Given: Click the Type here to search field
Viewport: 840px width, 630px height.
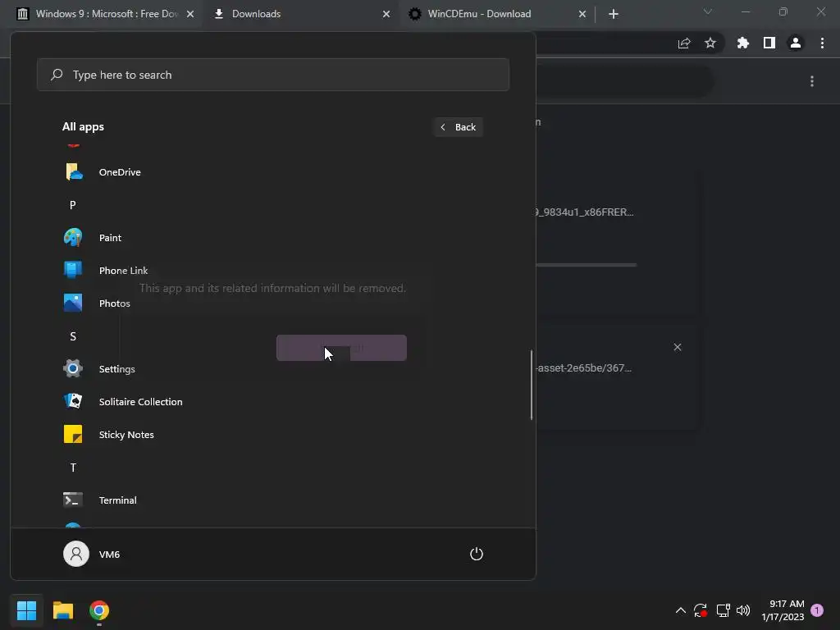Looking at the screenshot, I should point(272,75).
